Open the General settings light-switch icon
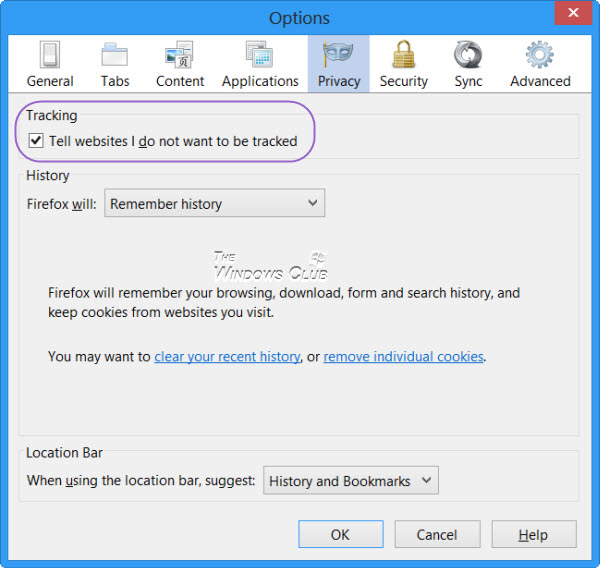Viewport: 600px width, 568px height. (x=50, y=54)
